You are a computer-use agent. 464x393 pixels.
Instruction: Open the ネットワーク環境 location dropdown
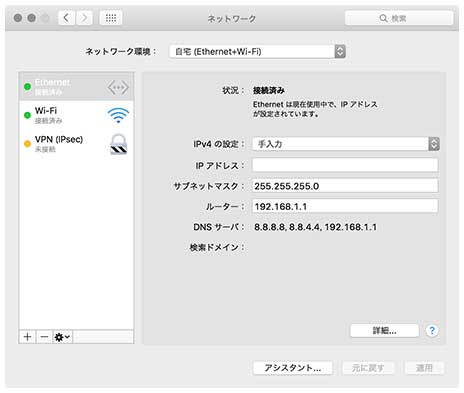[257, 52]
